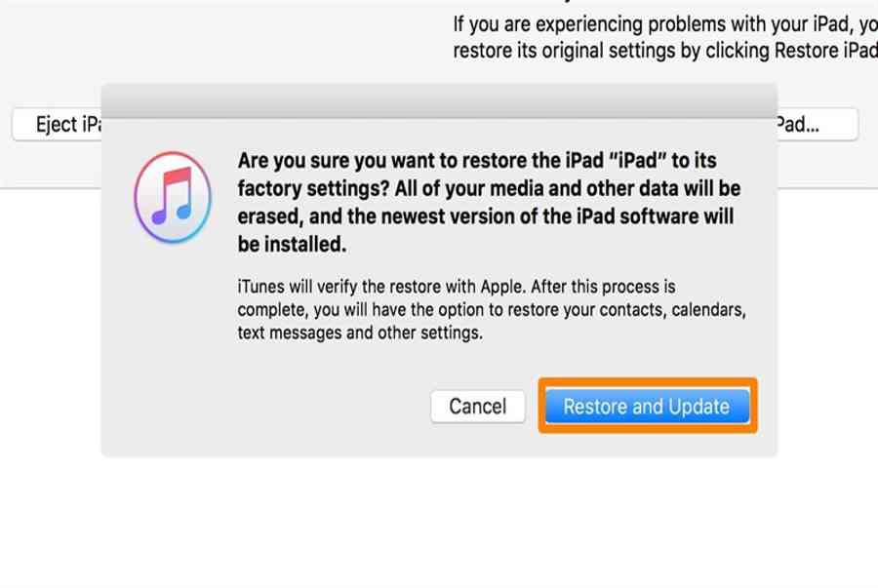The width and height of the screenshot is (878, 588).
Task: Click the empty white area below the dialog
Action: tap(439, 517)
